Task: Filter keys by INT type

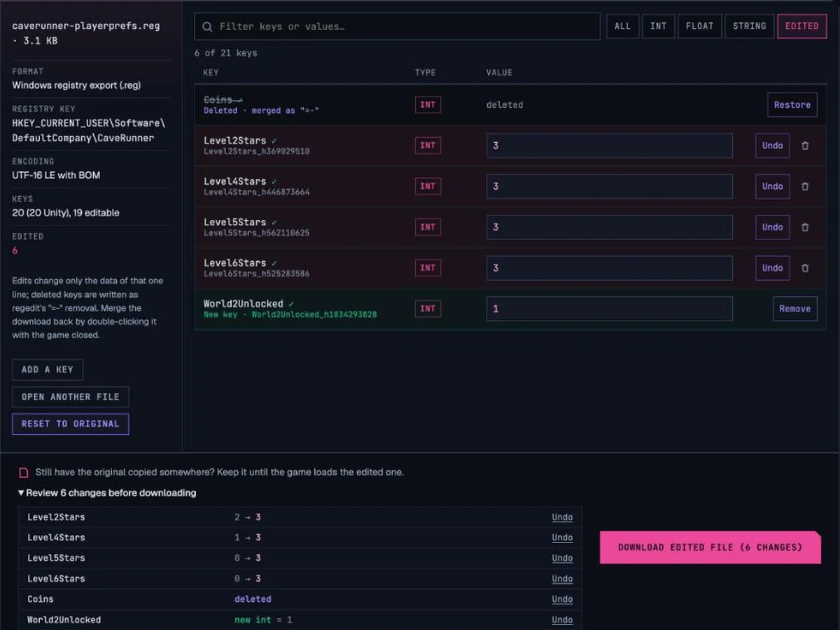Action: coord(658,26)
